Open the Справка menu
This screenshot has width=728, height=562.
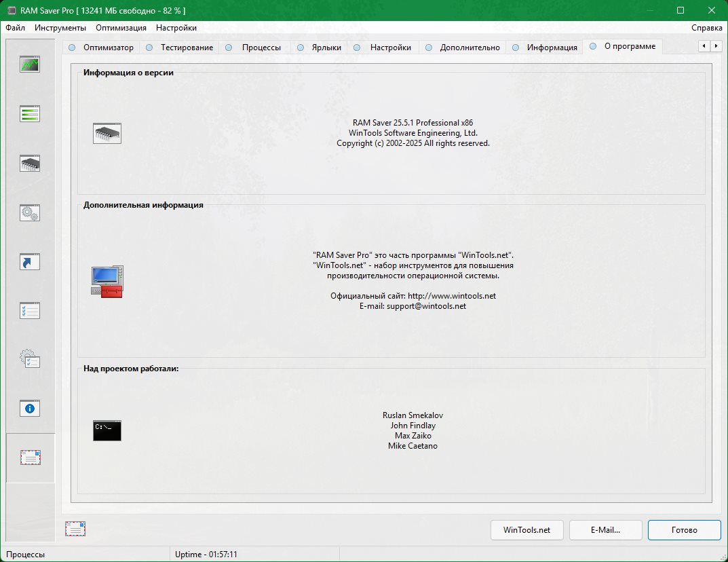pos(707,28)
